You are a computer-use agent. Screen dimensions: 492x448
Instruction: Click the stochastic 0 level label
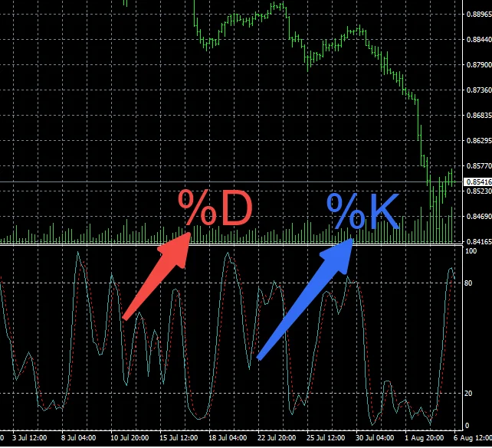coord(467,426)
